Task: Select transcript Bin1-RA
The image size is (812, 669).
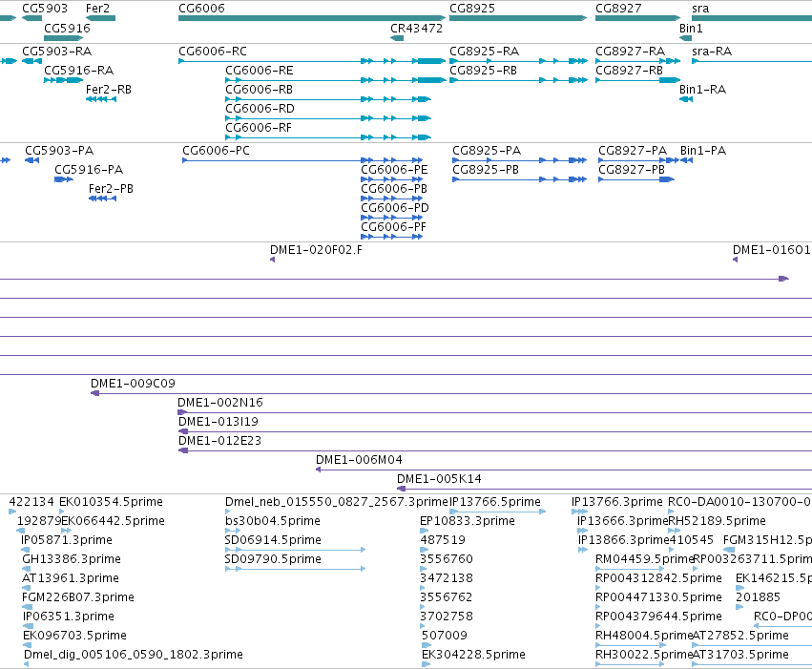Action: tap(702, 90)
